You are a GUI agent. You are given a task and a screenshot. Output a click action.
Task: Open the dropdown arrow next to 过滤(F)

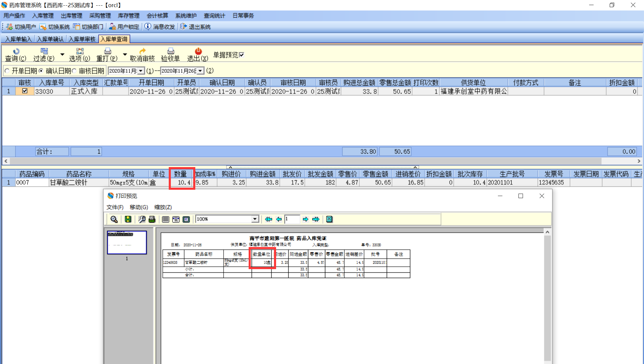[x=62, y=55]
